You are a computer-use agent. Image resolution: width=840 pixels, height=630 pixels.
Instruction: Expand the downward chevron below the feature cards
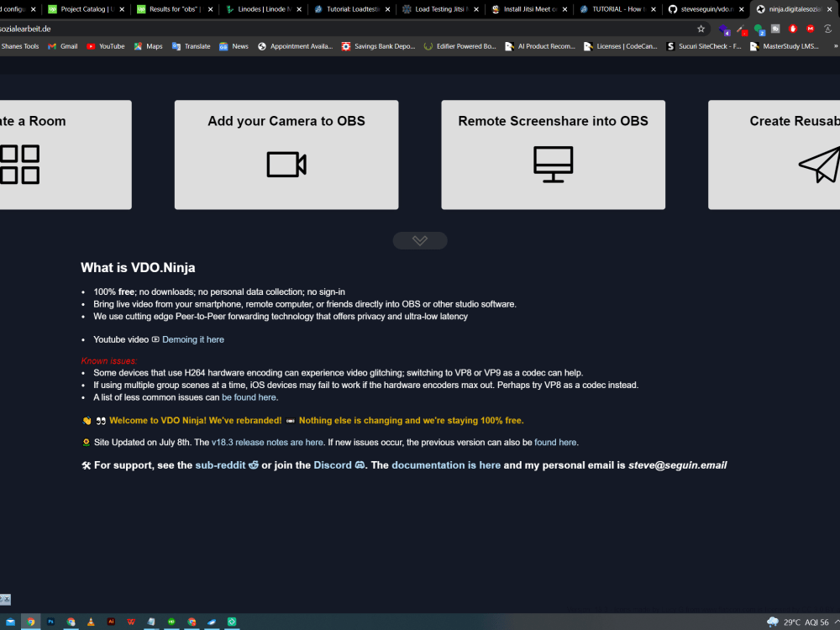419,240
